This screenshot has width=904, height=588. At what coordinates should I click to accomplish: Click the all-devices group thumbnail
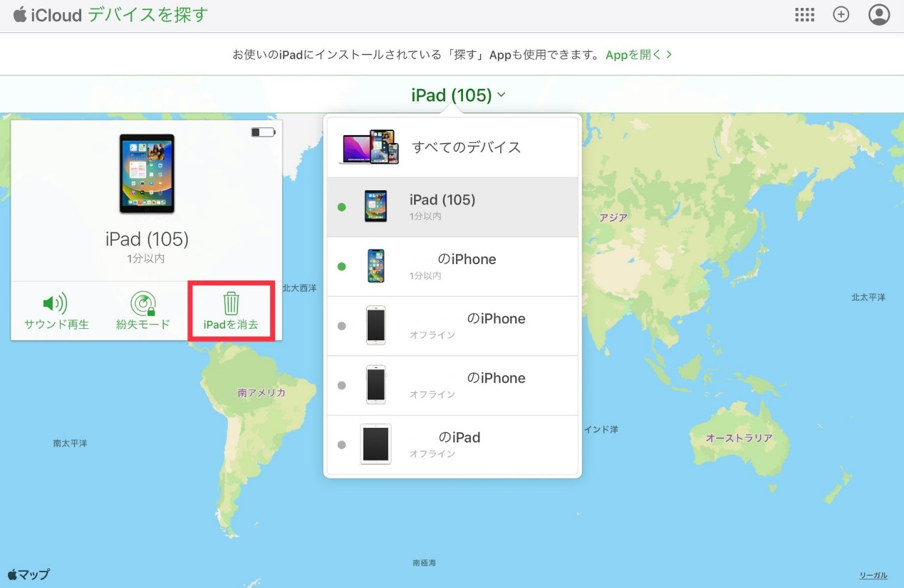click(369, 147)
